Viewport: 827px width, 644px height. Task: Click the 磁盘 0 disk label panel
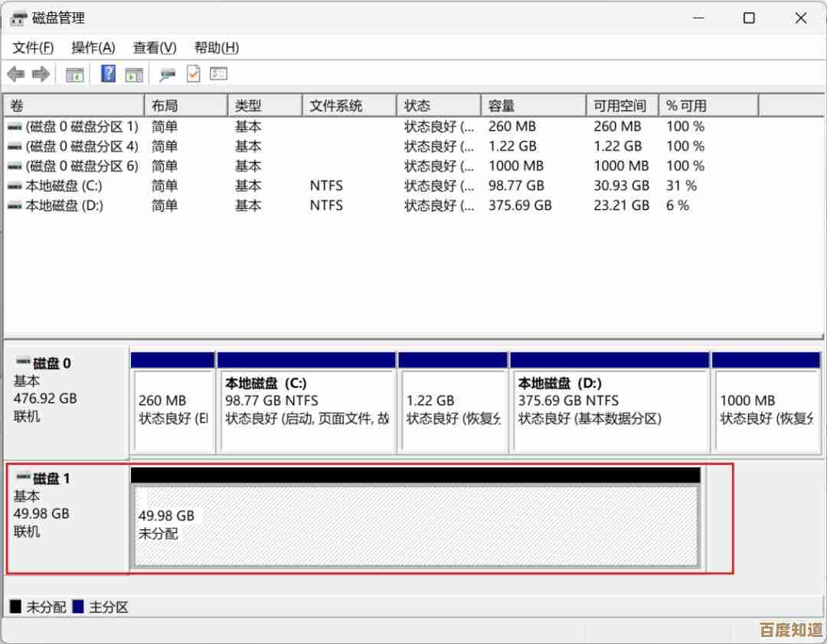[x=67, y=402]
